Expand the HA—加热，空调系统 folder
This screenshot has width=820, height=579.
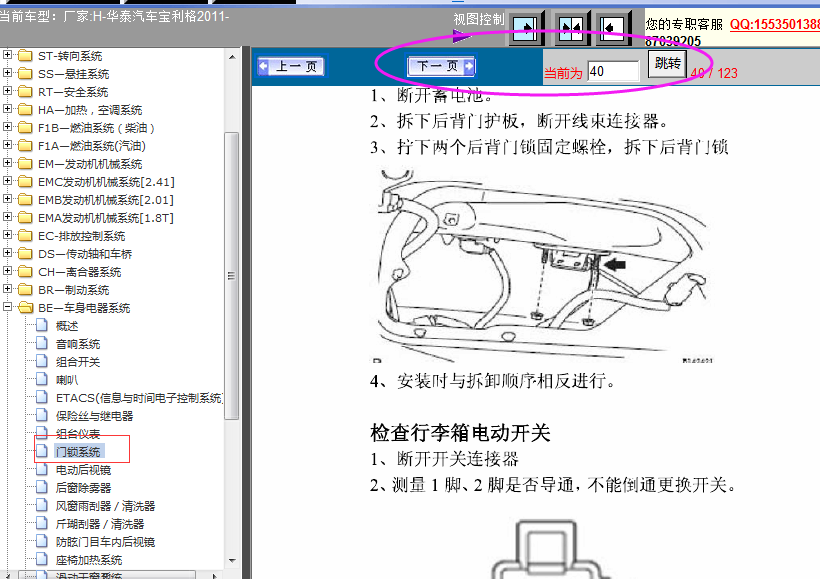pos(7,109)
